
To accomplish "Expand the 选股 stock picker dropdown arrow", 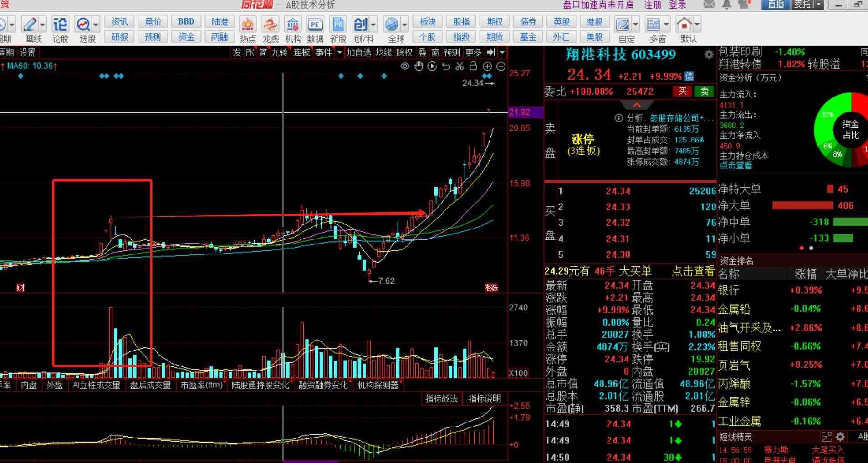I will coord(96,25).
